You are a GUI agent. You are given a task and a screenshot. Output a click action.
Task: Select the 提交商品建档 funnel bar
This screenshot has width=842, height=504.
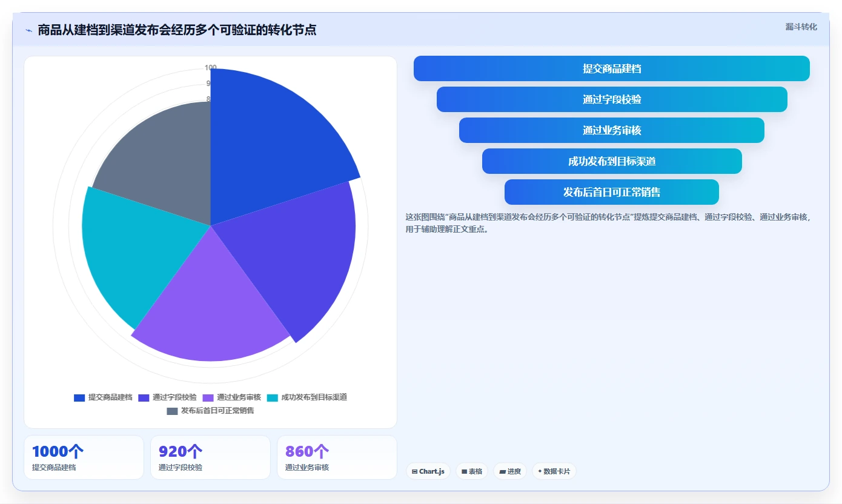click(612, 68)
